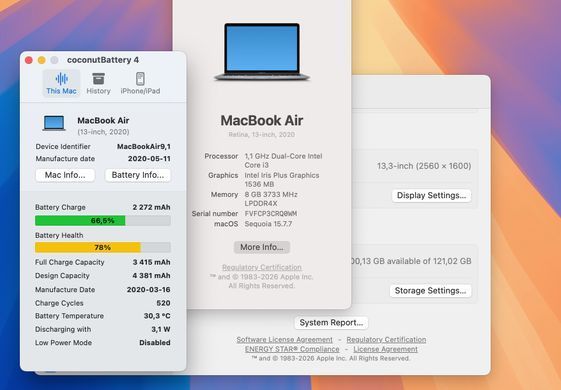Click the Design Capacity value 4 381 mAh
Viewport: 561px width, 390px height.
[x=151, y=276]
